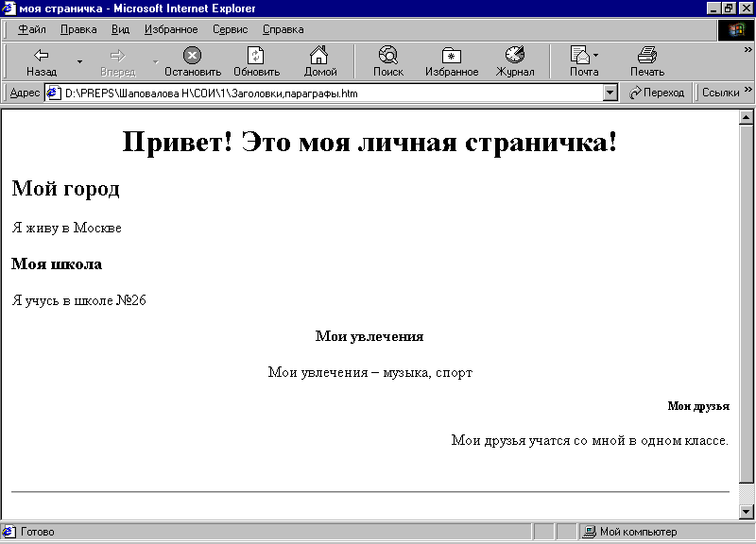756x544 pixels.
Task: Click the vertical scrollbar down arrow
Action: click(x=746, y=512)
